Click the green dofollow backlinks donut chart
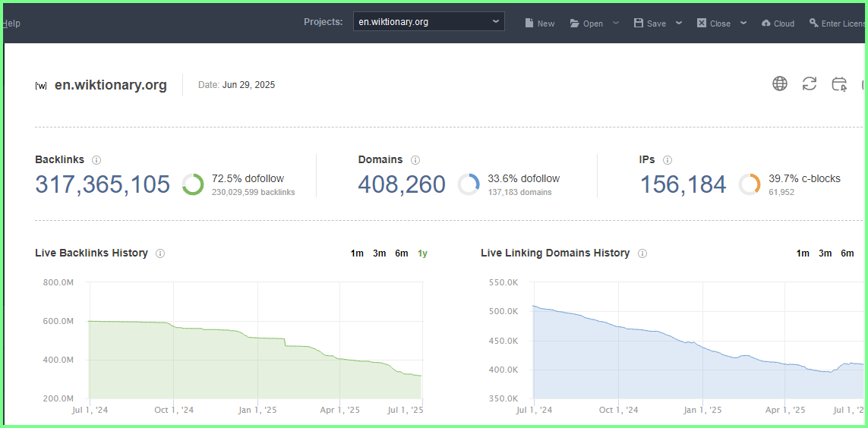 click(193, 184)
